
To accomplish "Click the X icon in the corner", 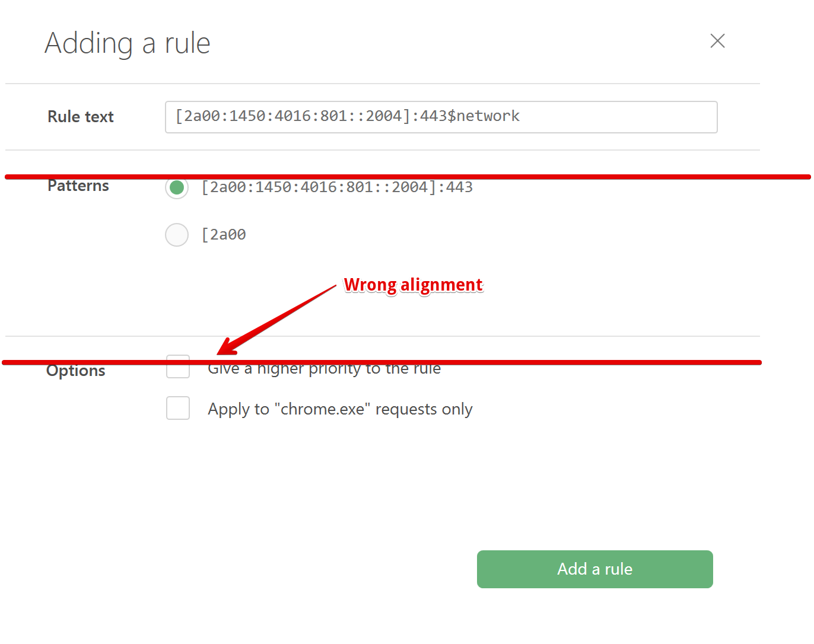I will [x=717, y=41].
